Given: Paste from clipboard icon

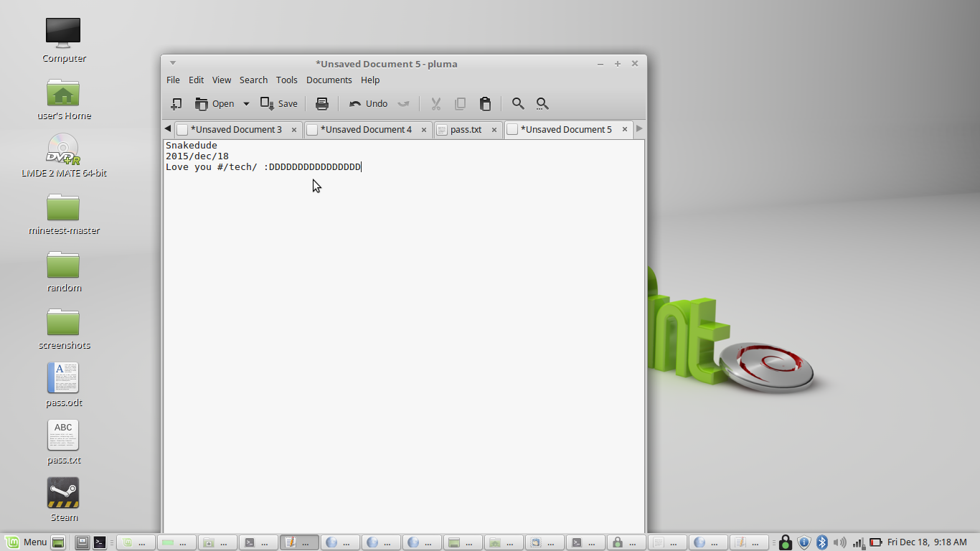Looking at the screenshot, I should coord(485,104).
